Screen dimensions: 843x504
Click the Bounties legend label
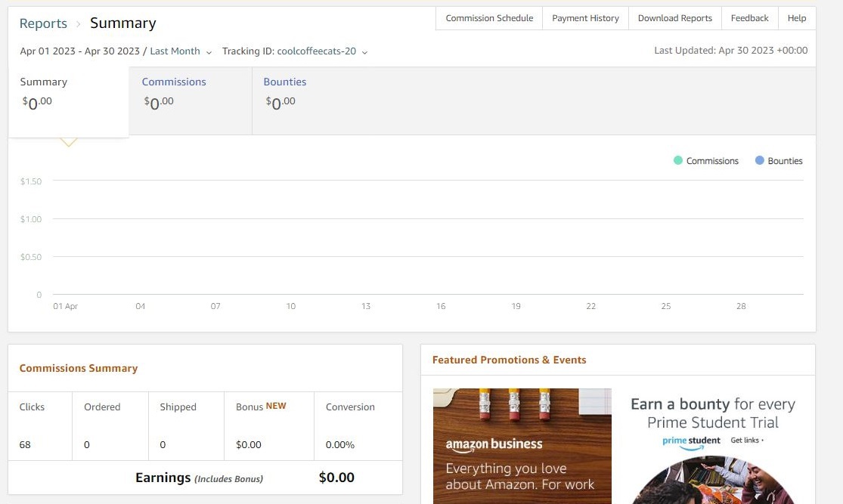(785, 161)
